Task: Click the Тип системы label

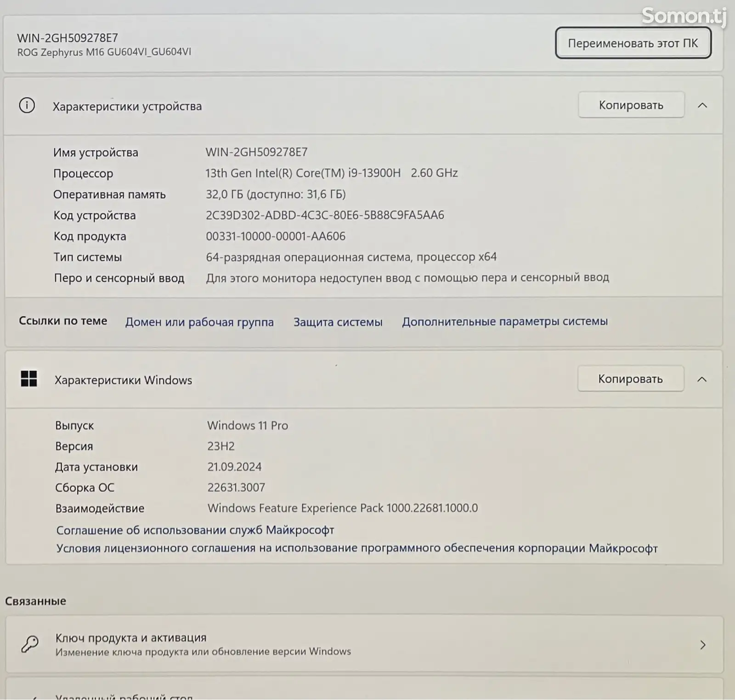Action: pos(88,257)
